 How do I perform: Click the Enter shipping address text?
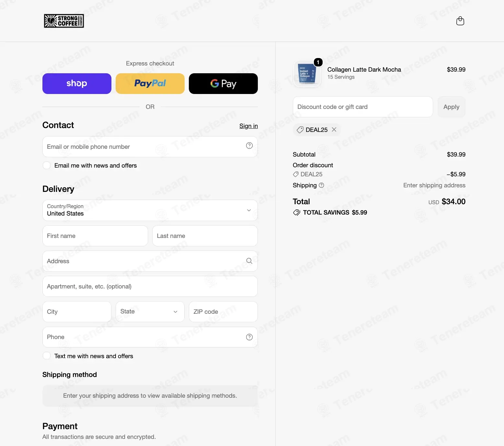coord(434,185)
